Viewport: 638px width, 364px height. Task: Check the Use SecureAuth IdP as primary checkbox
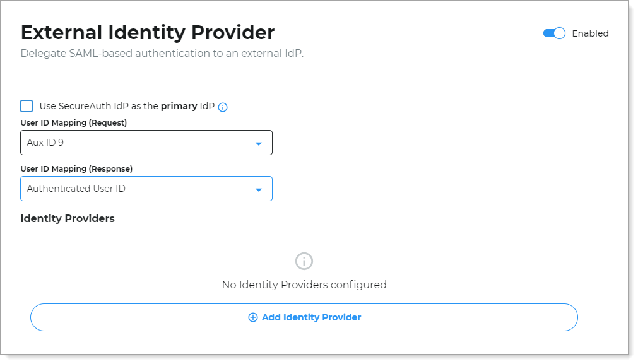pyautogui.click(x=27, y=106)
